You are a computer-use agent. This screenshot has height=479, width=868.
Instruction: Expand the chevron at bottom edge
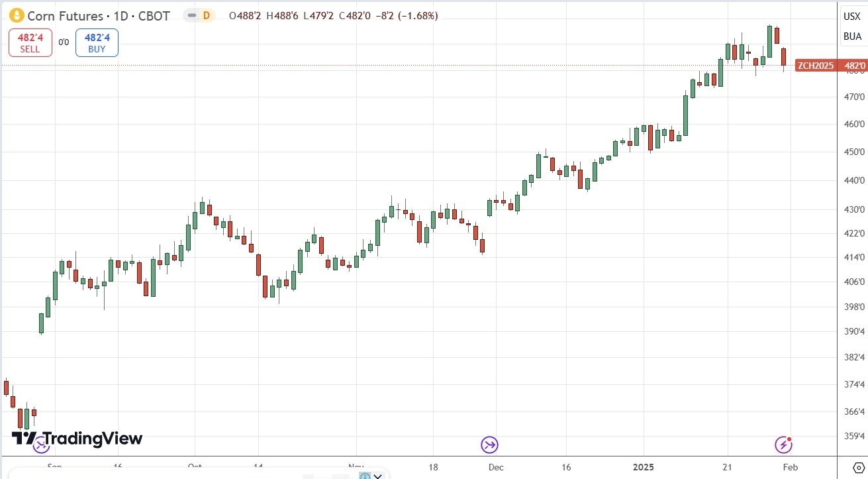(x=377, y=475)
